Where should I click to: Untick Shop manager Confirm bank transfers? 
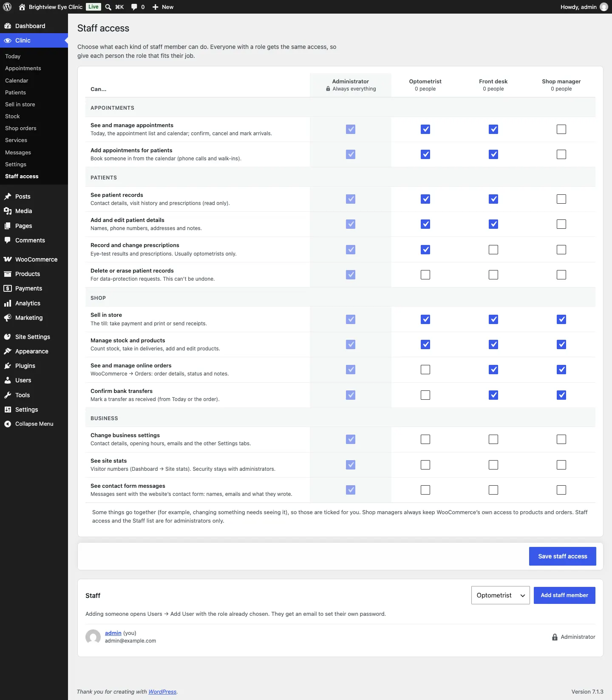(561, 395)
